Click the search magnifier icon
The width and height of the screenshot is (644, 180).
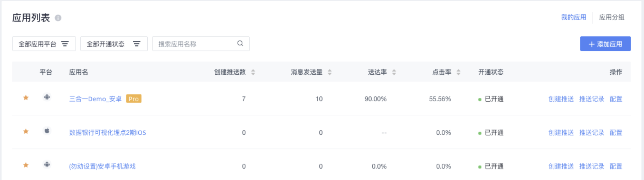point(240,43)
